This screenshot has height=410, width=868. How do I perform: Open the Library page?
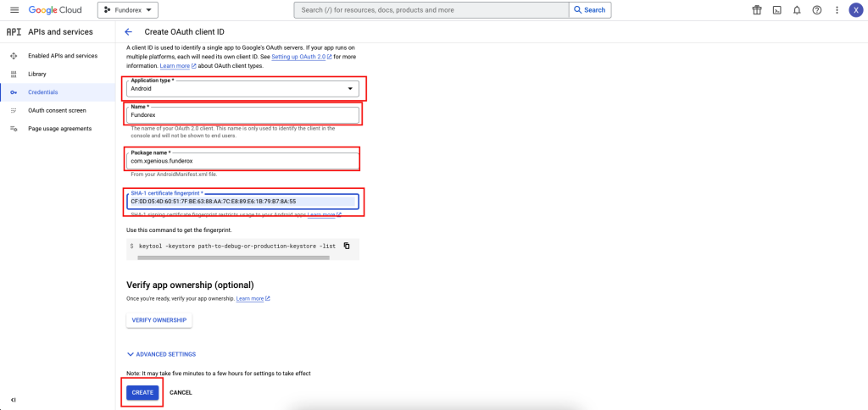[x=37, y=75]
